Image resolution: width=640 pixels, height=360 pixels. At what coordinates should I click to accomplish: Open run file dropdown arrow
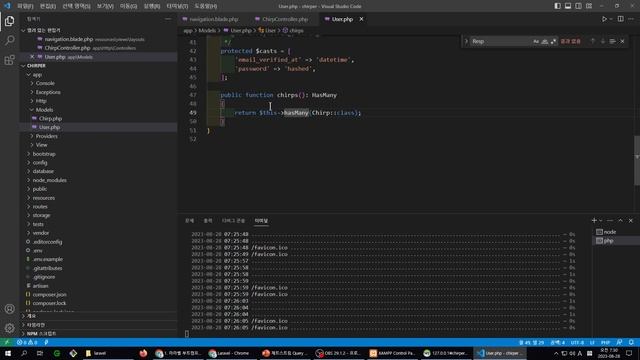click(x=611, y=19)
